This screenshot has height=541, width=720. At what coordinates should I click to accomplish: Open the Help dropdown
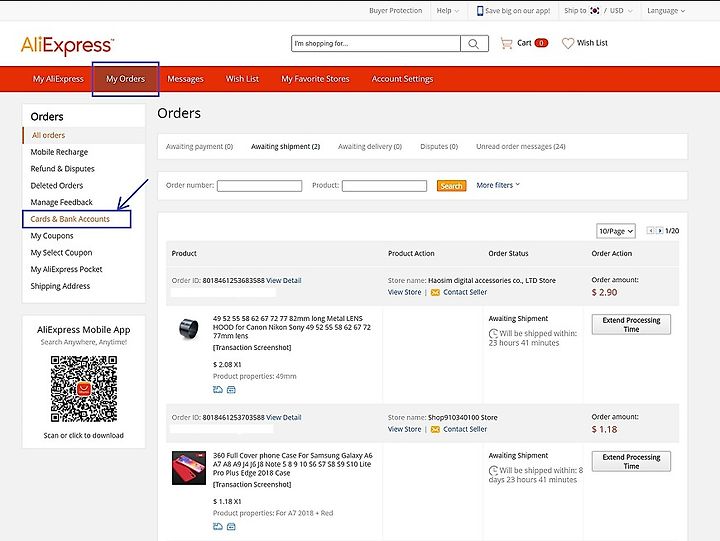(447, 11)
